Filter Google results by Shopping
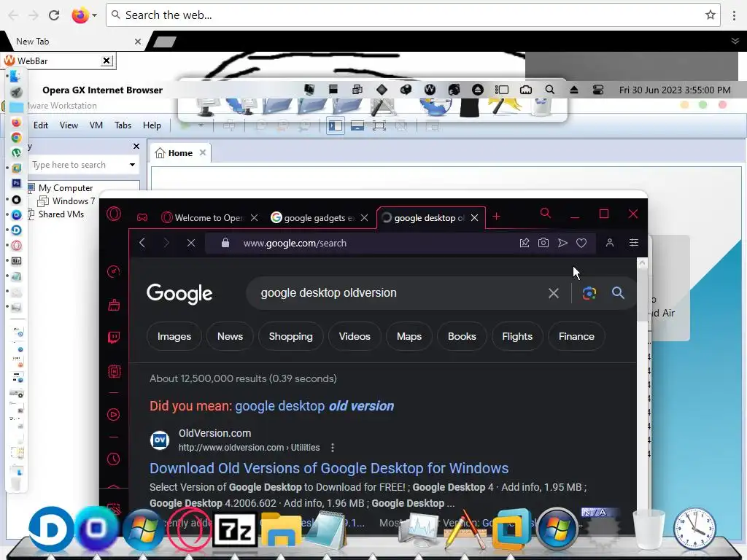This screenshot has height=560, width=747. 290,336
